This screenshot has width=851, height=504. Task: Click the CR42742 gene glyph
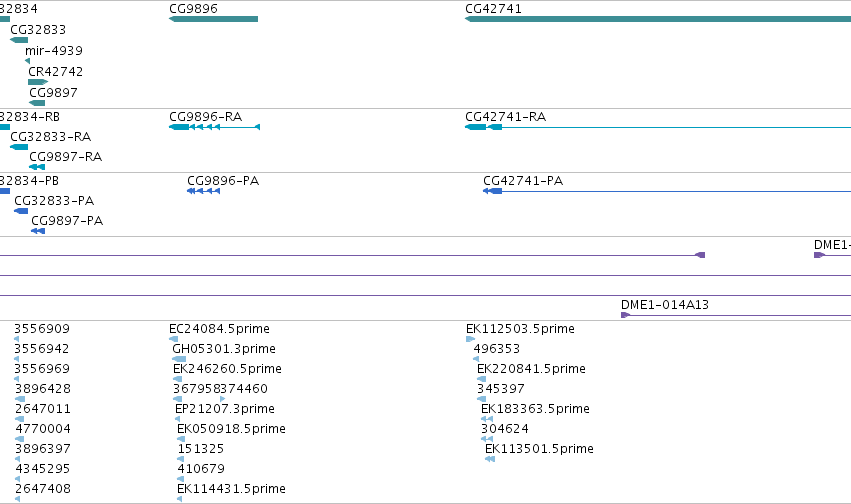(x=38, y=82)
